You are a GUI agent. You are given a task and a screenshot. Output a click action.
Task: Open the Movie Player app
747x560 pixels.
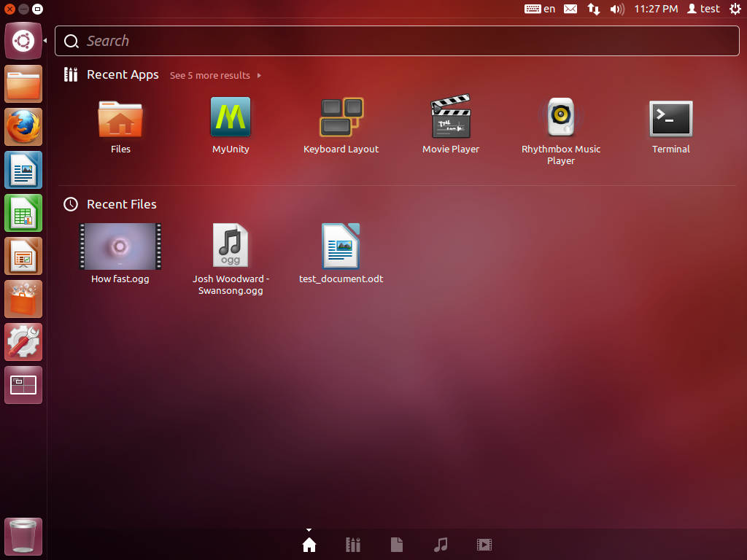coord(451,117)
